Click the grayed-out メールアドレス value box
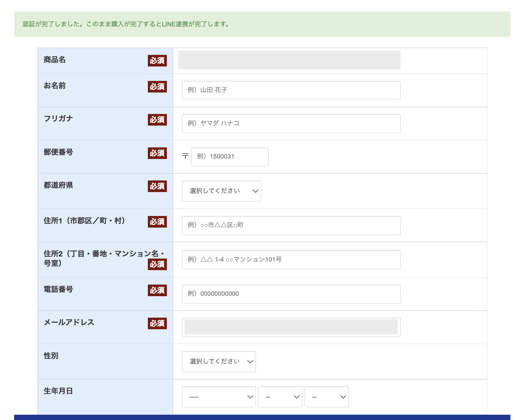This screenshot has height=420, width=521. point(291,327)
